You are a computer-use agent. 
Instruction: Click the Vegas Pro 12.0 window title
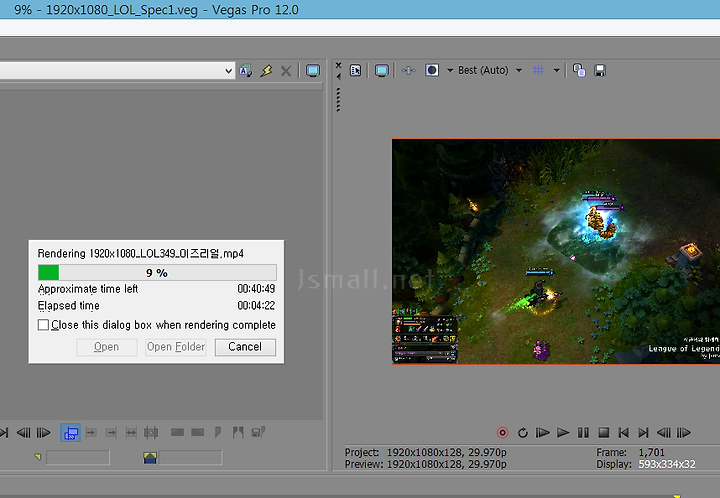156,10
